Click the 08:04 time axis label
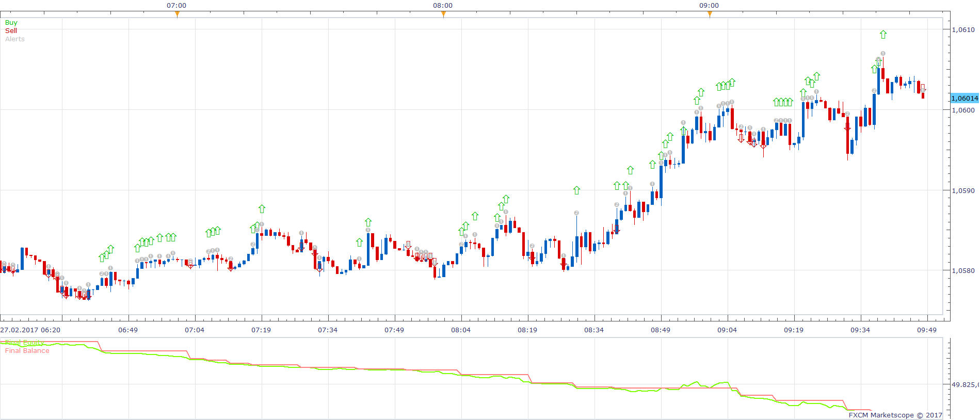Screen dimensions: 980x420 point(461,330)
